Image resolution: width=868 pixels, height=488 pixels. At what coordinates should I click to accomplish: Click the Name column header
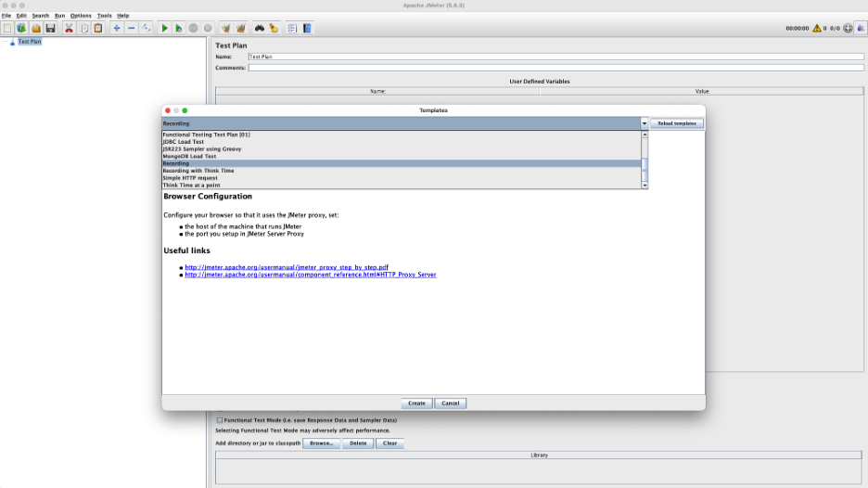point(377,92)
